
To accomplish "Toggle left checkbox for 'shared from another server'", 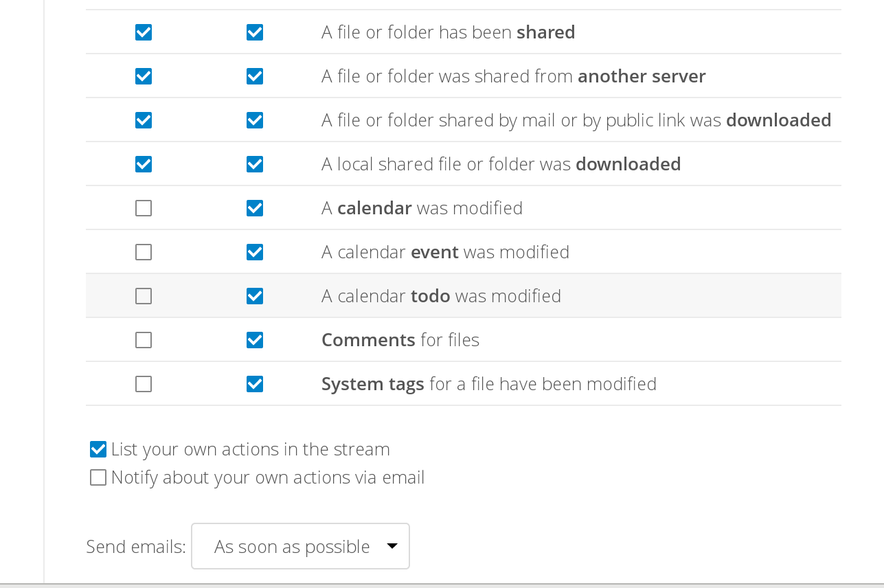I will [x=144, y=76].
